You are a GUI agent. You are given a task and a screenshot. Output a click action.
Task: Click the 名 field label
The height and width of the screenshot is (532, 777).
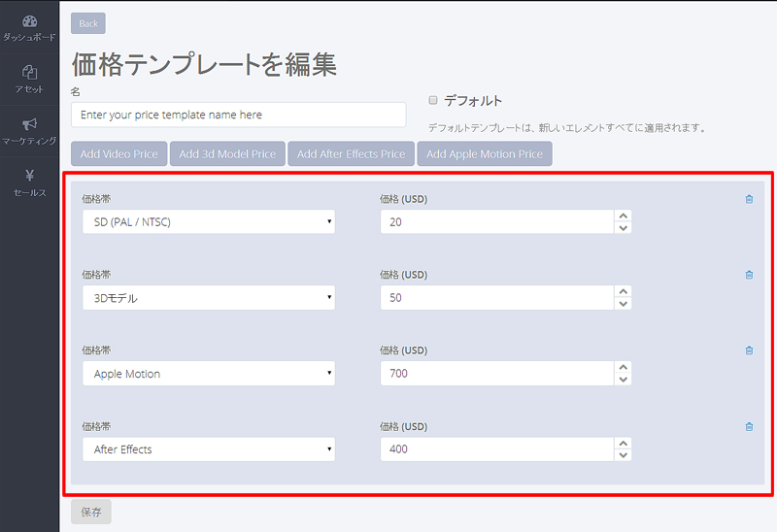(x=76, y=91)
